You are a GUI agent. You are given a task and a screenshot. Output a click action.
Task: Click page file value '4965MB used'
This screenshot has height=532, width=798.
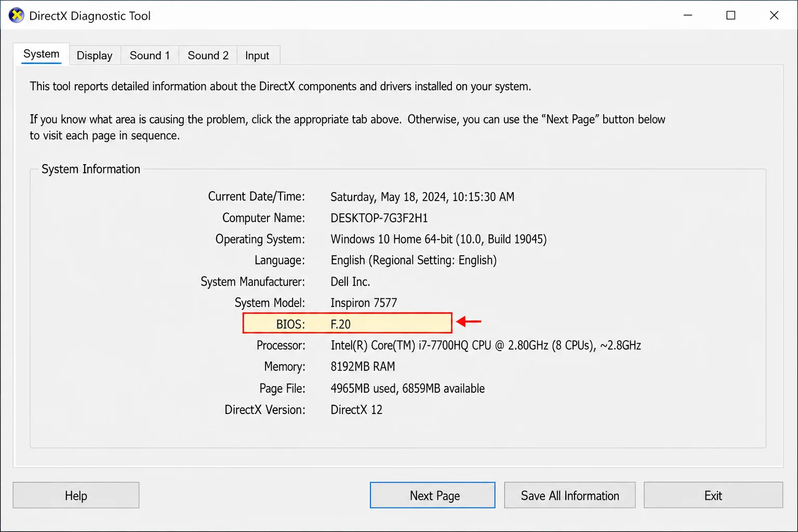363,389
